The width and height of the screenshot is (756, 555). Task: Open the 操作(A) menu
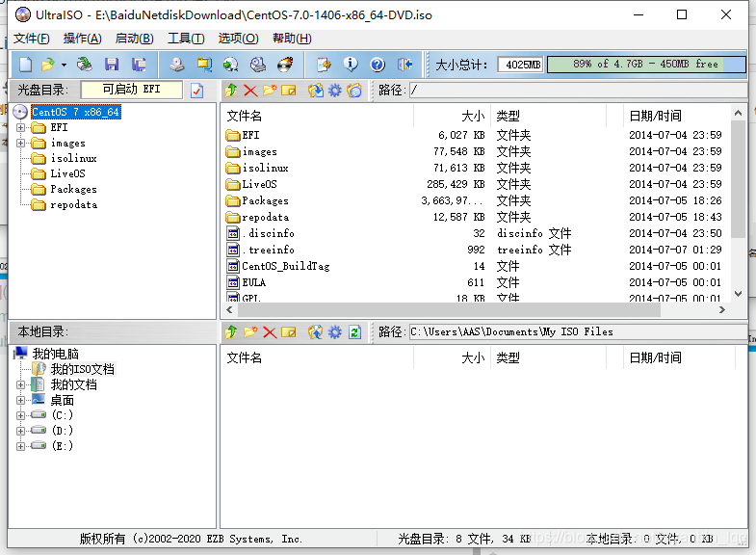83,39
